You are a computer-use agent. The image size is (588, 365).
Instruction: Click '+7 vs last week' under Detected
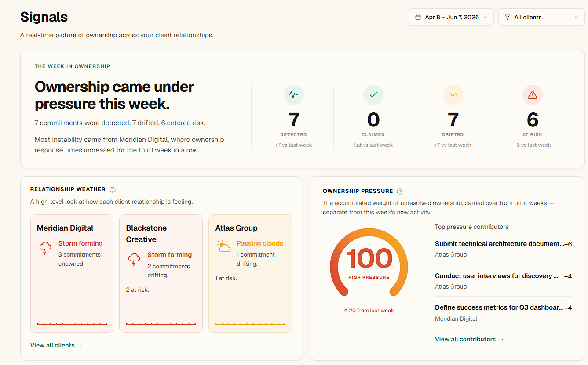point(294,145)
